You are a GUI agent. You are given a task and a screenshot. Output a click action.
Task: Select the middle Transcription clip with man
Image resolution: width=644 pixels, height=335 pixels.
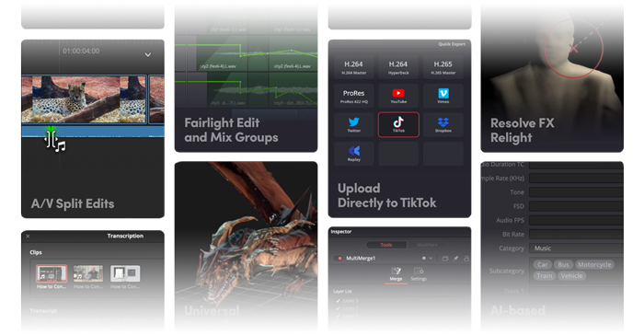pos(88,273)
